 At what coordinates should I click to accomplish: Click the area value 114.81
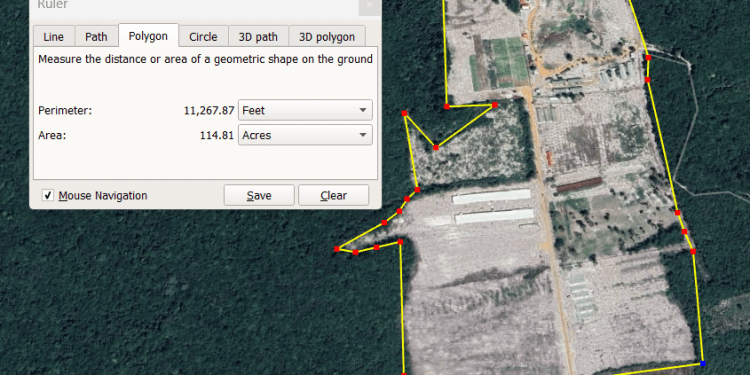pyautogui.click(x=217, y=135)
